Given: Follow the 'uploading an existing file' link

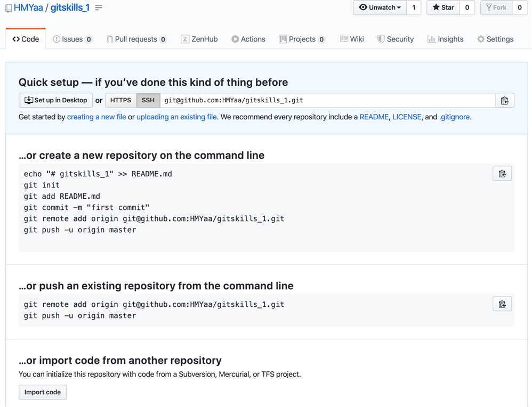Looking at the screenshot, I should point(176,117).
